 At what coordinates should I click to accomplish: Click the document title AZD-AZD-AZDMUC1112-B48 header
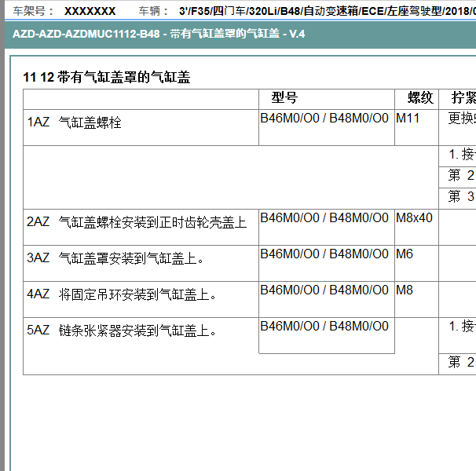(159, 34)
